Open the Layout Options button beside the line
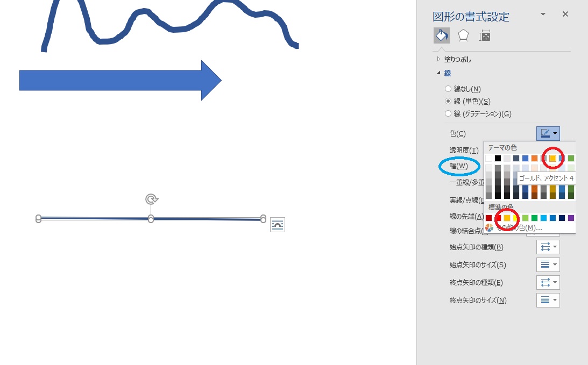 point(278,225)
